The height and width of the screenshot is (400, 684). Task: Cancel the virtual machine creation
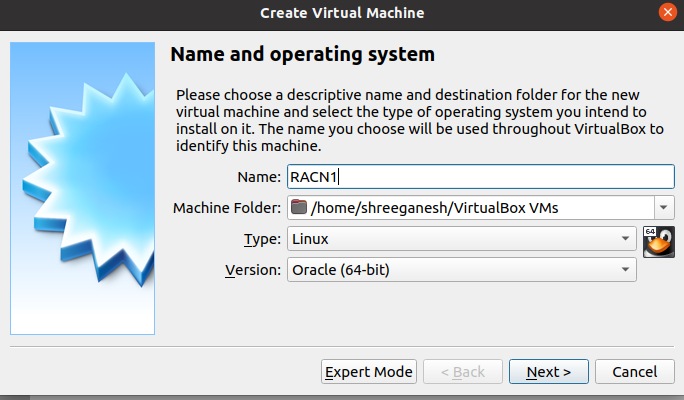635,372
